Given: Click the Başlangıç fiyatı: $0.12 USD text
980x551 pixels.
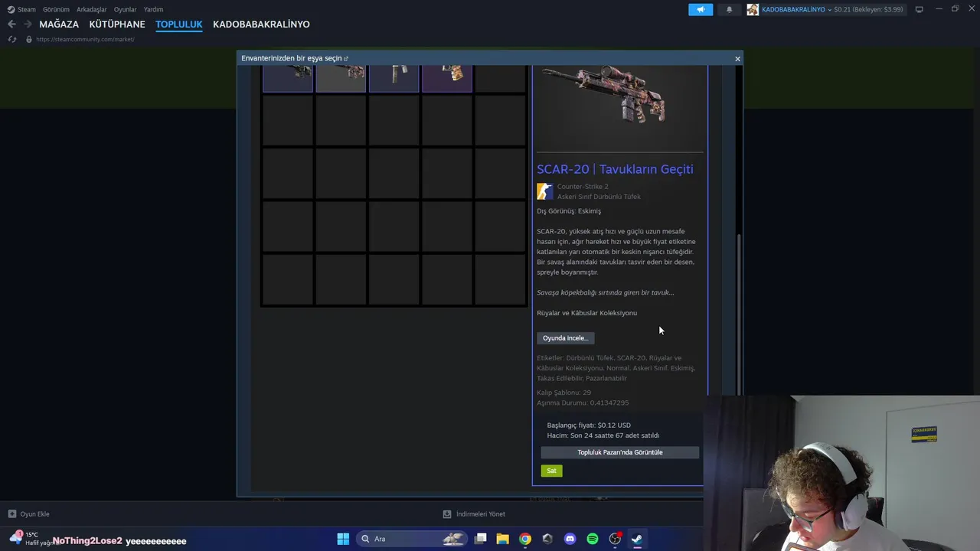Looking at the screenshot, I should click(589, 425).
